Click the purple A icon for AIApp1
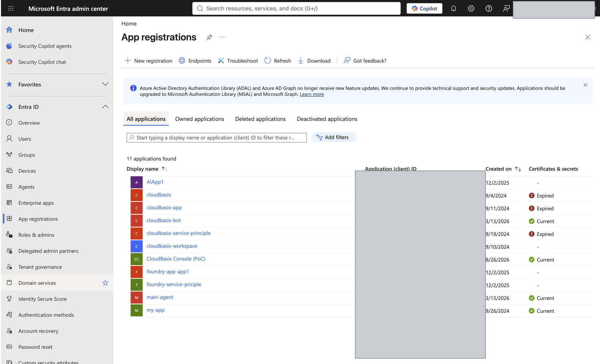This screenshot has height=364, width=600. pos(136,182)
